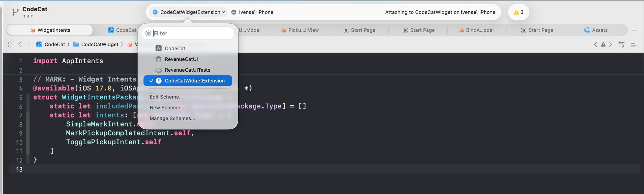Open the warnings indicator showing 2 issues
This screenshot has width=644, height=194.
518,12
